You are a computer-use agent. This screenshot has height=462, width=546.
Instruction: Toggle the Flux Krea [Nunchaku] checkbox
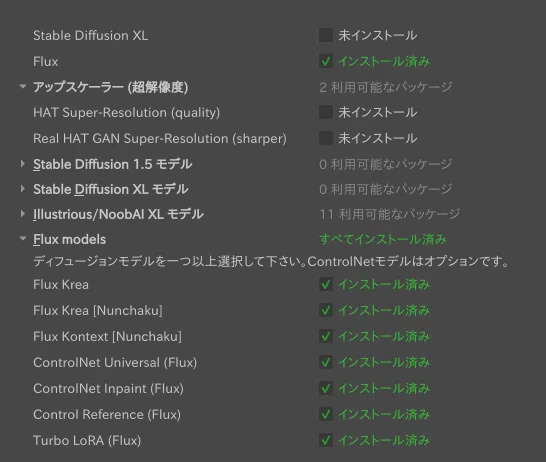coord(326,310)
